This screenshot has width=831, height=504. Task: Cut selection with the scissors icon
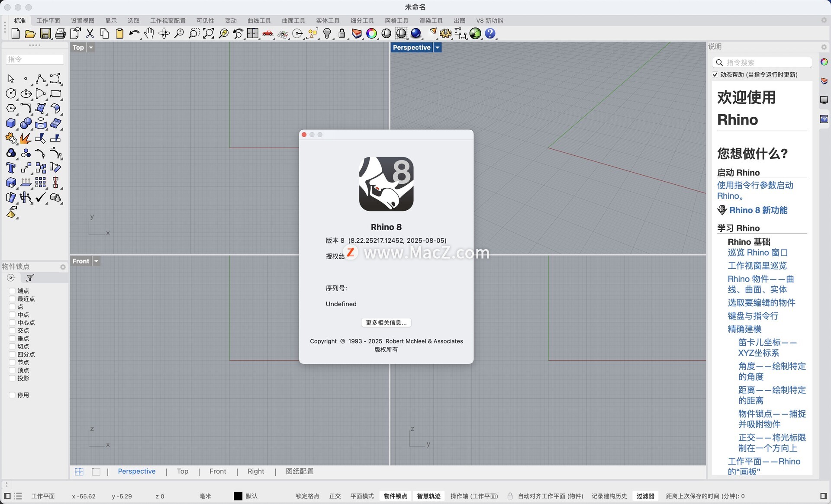90,33
